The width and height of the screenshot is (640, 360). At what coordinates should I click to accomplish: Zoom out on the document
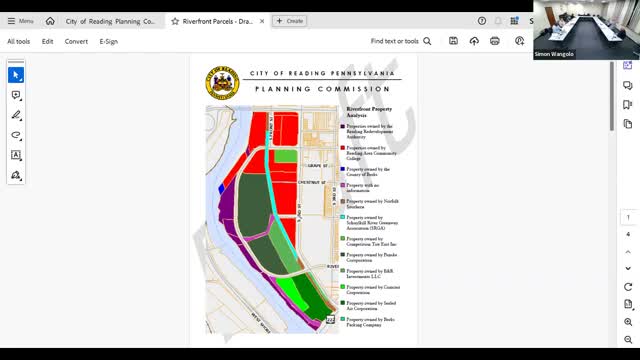point(628,339)
